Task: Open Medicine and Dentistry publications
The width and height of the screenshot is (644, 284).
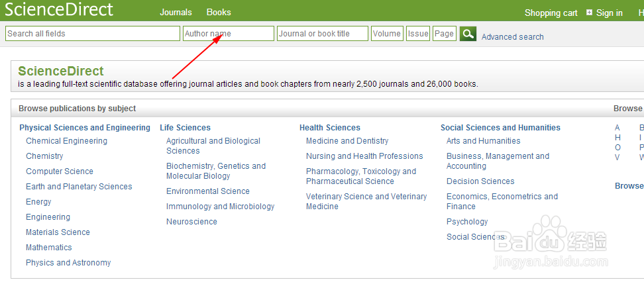Action: [x=347, y=141]
